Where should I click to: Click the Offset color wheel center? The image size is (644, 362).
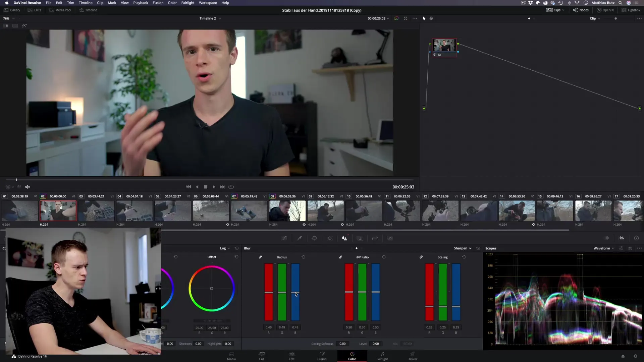click(x=212, y=289)
